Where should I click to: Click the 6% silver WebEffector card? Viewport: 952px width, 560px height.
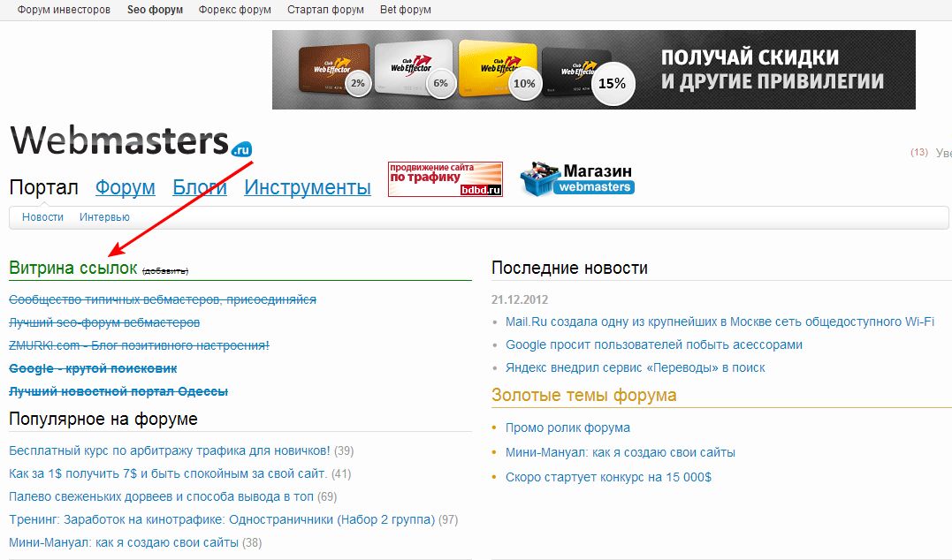409,69
